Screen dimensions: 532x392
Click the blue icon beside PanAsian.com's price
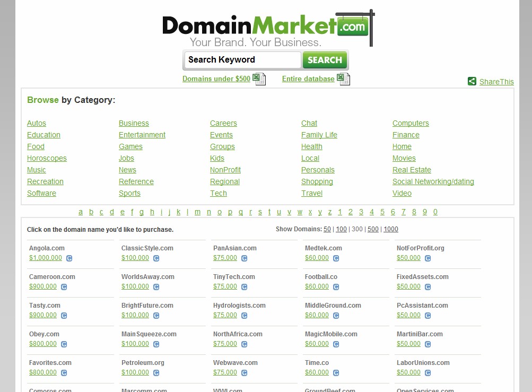[x=245, y=258]
